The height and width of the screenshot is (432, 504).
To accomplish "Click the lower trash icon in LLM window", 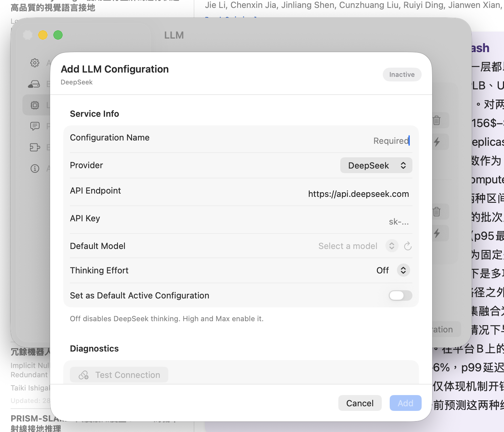I will click(x=437, y=212).
